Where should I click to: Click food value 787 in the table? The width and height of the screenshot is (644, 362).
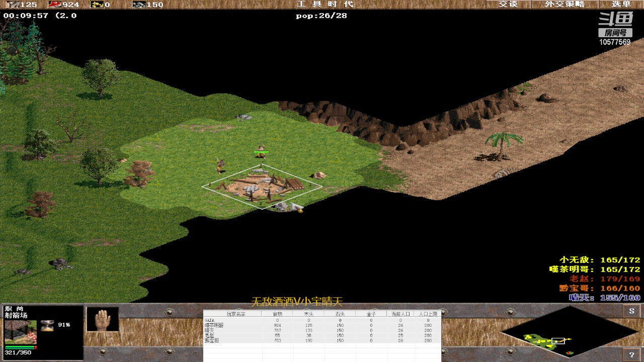[x=277, y=330]
